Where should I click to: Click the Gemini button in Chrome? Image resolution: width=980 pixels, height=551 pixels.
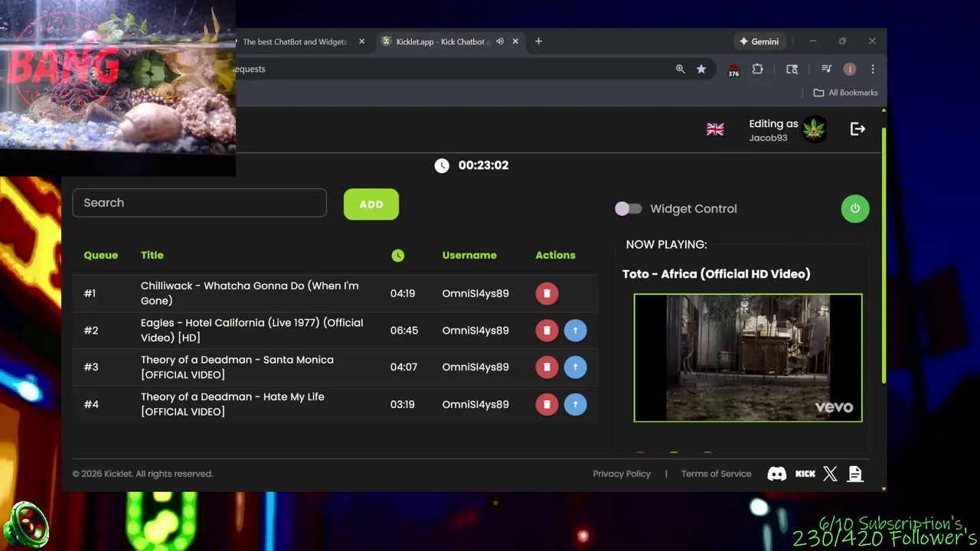click(759, 41)
